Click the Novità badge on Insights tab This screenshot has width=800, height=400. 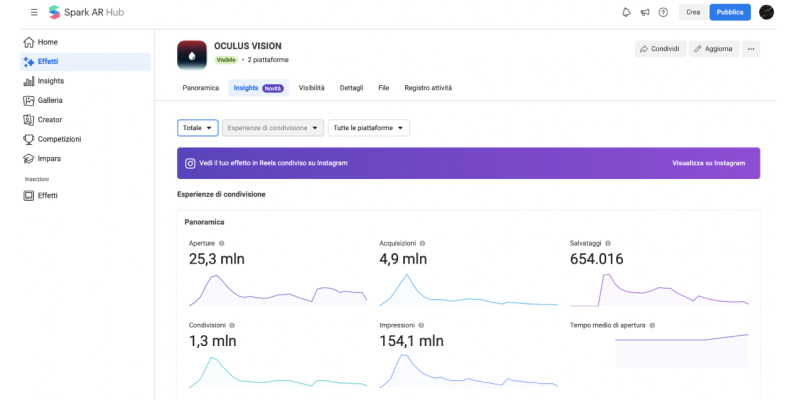coord(273,88)
